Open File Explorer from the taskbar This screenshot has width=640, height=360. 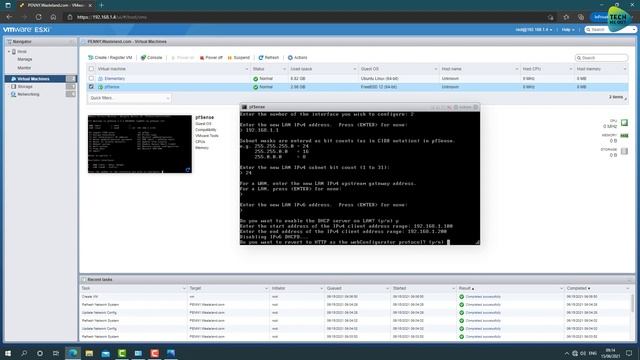coord(89,353)
